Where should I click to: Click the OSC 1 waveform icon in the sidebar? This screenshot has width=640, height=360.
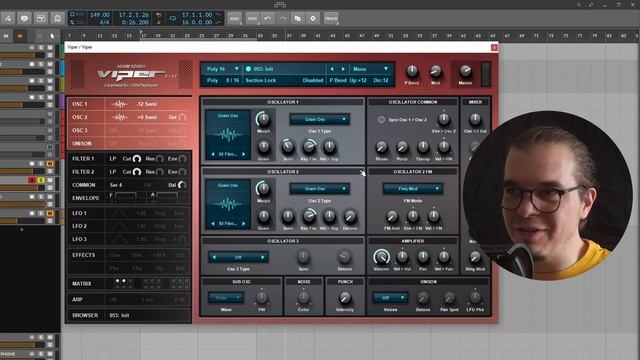(x=119, y=104)
